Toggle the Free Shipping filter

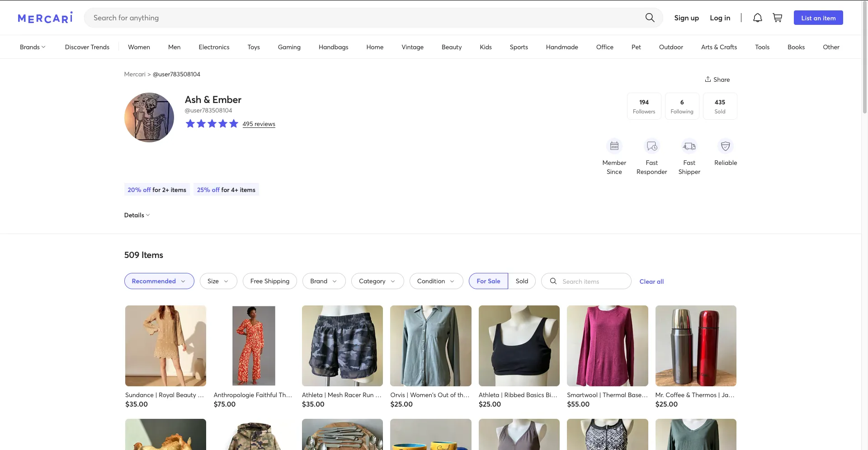(270, 281)
